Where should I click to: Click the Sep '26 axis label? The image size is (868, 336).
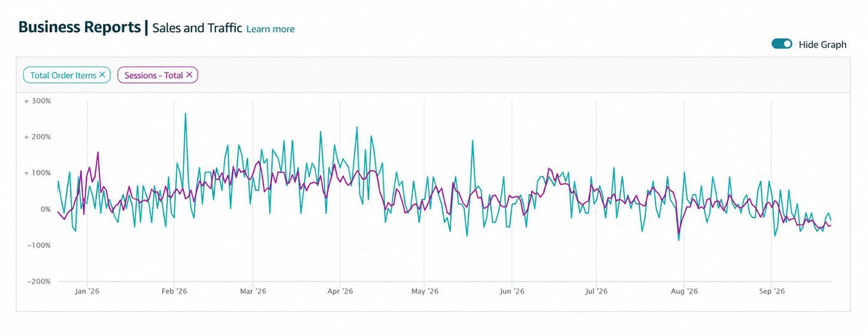772,291
